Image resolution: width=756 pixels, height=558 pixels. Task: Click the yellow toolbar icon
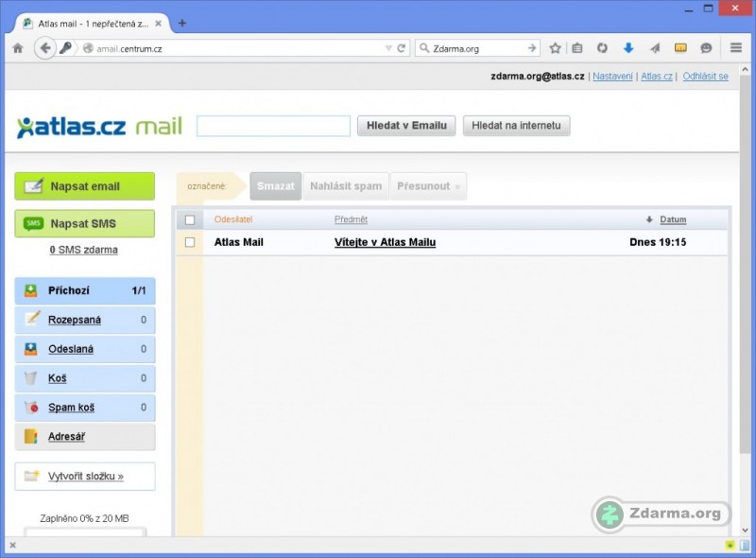click(680, 48)
